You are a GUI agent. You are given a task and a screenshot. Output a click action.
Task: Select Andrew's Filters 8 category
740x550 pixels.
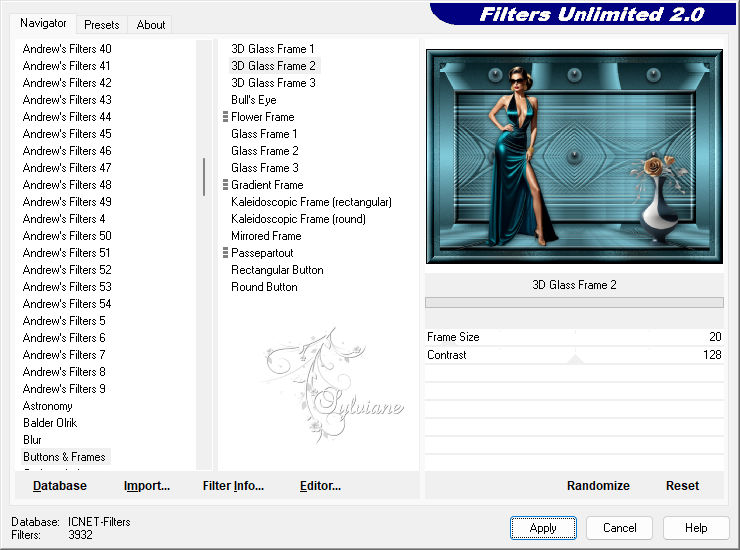point(64,372)
